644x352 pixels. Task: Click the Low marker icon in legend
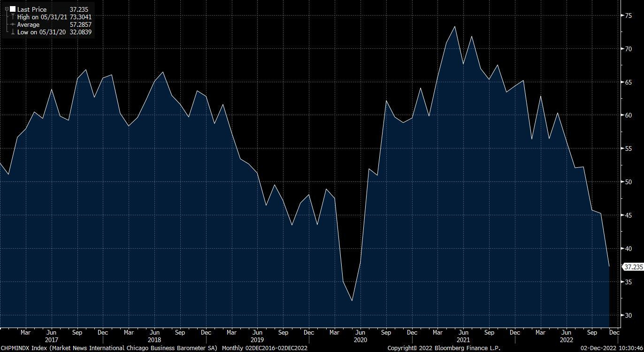(x=12, y=32)
